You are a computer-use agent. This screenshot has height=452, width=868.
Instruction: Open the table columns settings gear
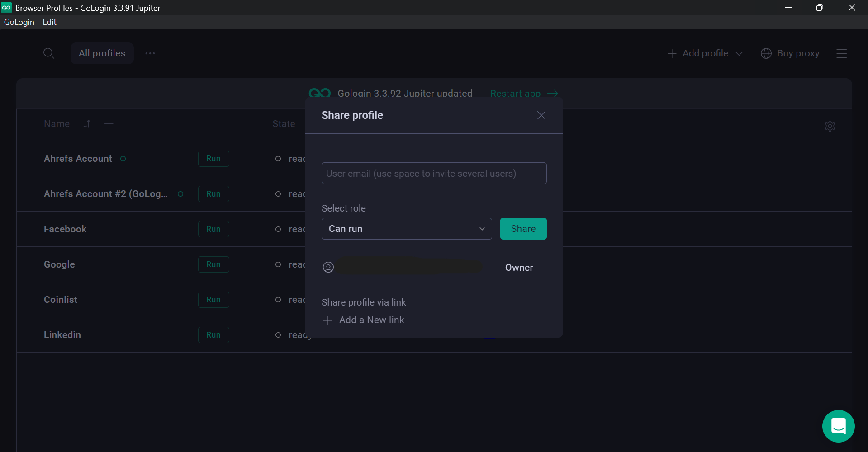click(830, 126)
